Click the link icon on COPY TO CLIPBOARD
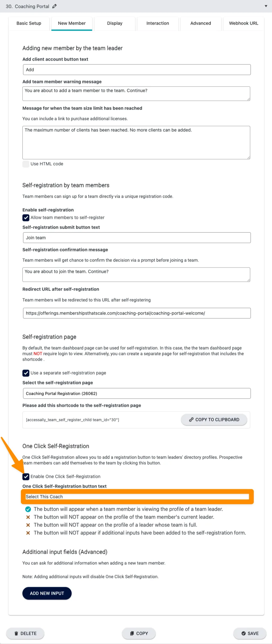The height and width of the screenshot is (644, 272). [x=191, y=419]
